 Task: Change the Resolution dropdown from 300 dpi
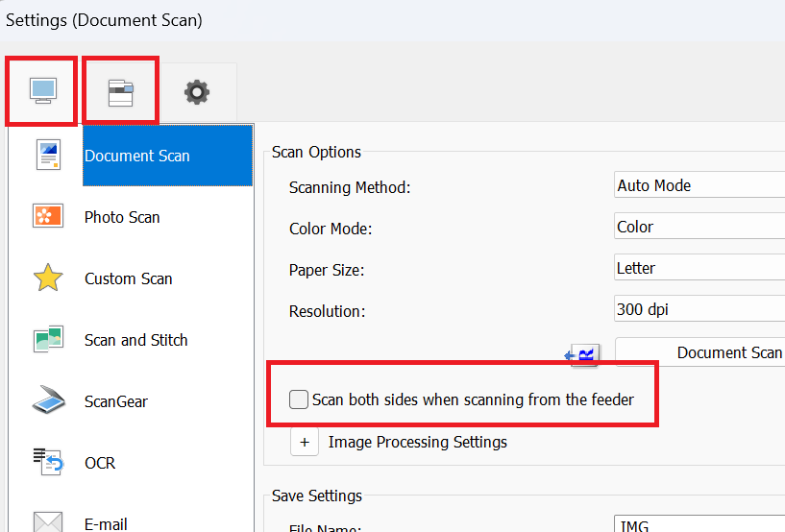coord(699,311)
